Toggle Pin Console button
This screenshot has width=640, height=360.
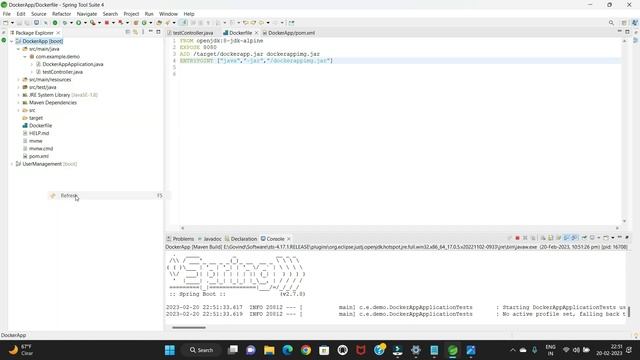(x=584, y=238)
